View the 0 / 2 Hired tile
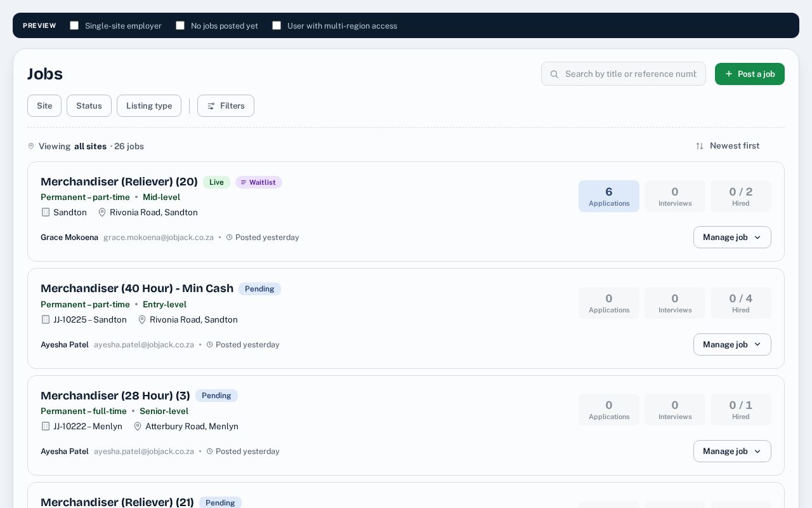The height and width of the screenshot is (508, 812). [x=741, y=196]
